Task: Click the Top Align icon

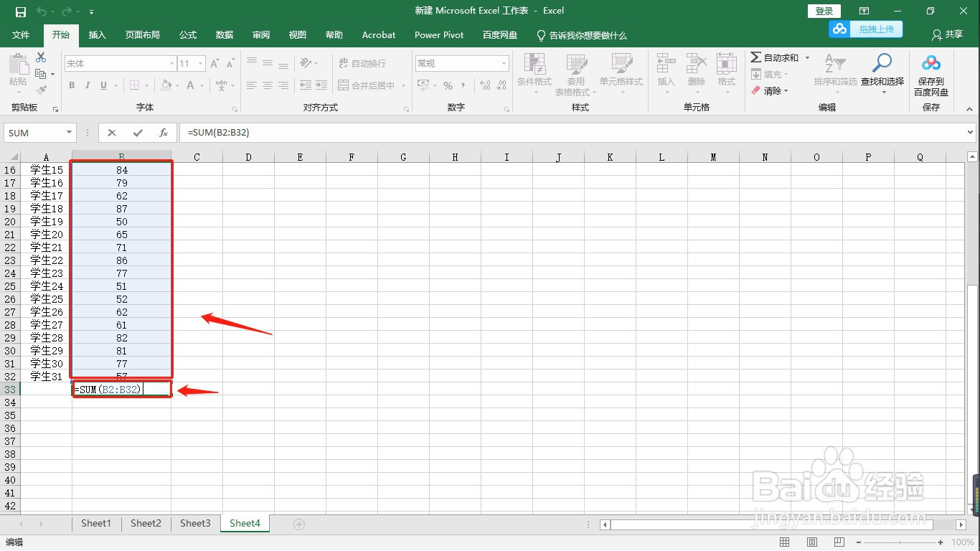Action: point(252,63)
